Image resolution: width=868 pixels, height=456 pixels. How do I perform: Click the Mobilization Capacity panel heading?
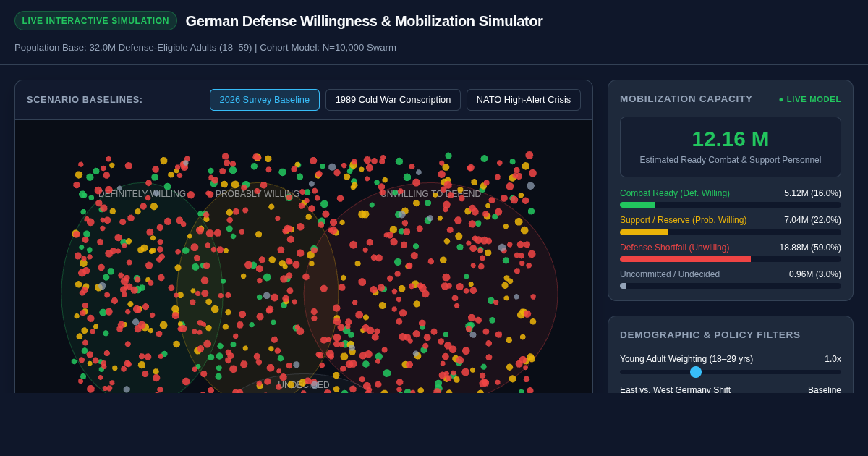click(686, 98)
